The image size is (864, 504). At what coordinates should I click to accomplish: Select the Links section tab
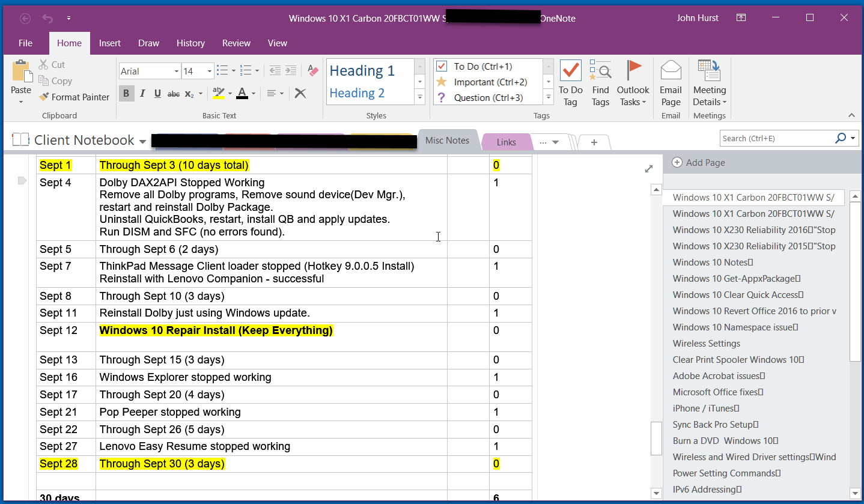coord(507,142)
